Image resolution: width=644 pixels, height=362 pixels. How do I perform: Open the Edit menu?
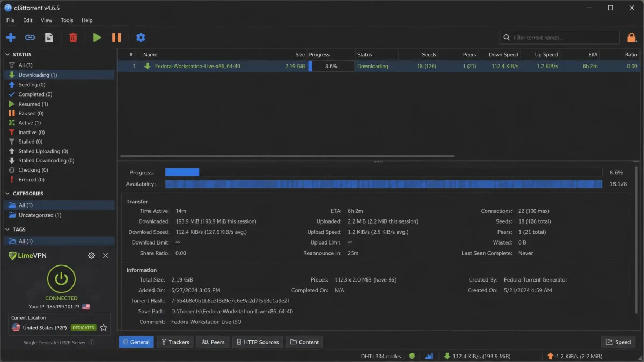(28, 20)
